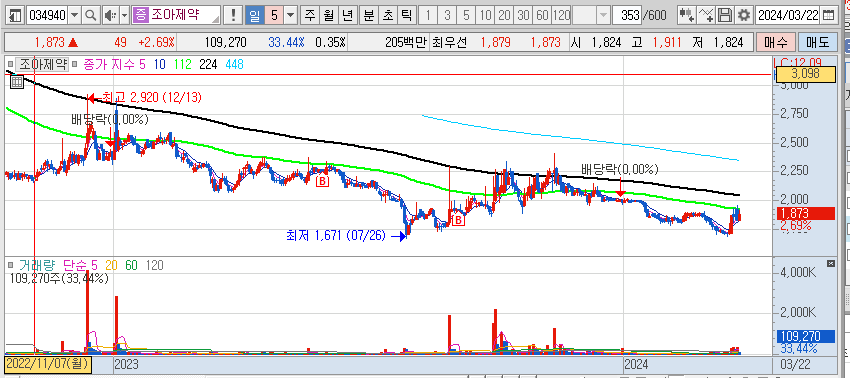Open the calendar date picker icon
The height and width of the screenshot is (378, 850).
click(x=828, y=15)
